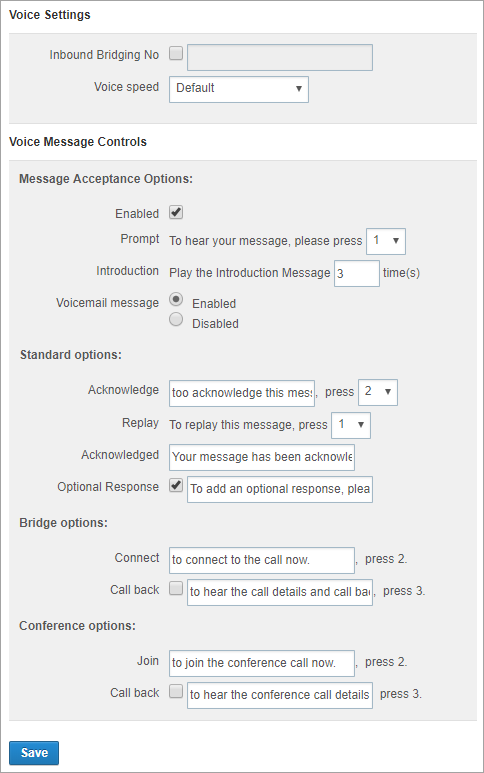Enable the Conference options Call back checkbox

[176, 691]
